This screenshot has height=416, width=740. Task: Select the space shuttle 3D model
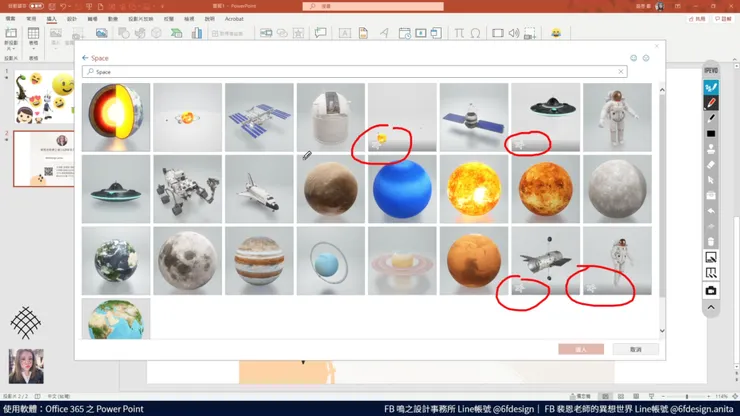pos(259,189)
